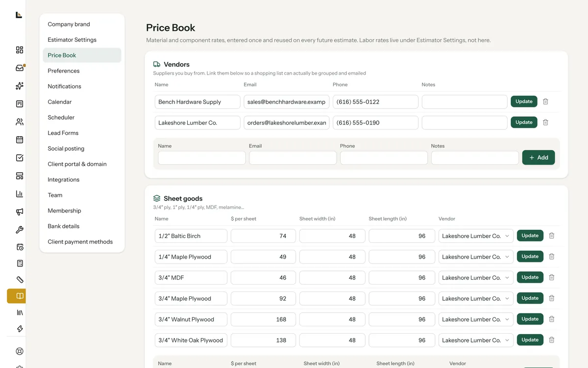Screen dimensions: 588x368
Task: Update the 3/4" MDF row
Action: [530, 277]
